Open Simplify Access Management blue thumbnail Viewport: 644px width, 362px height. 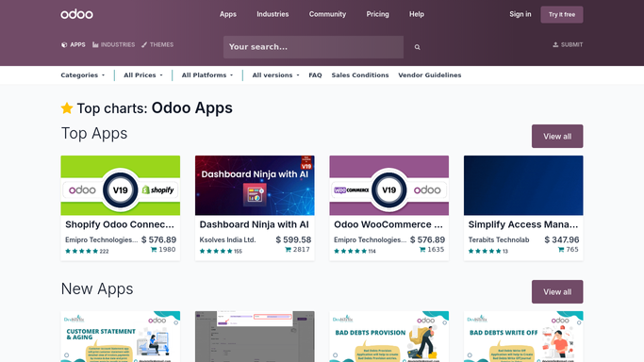point(523,186)
